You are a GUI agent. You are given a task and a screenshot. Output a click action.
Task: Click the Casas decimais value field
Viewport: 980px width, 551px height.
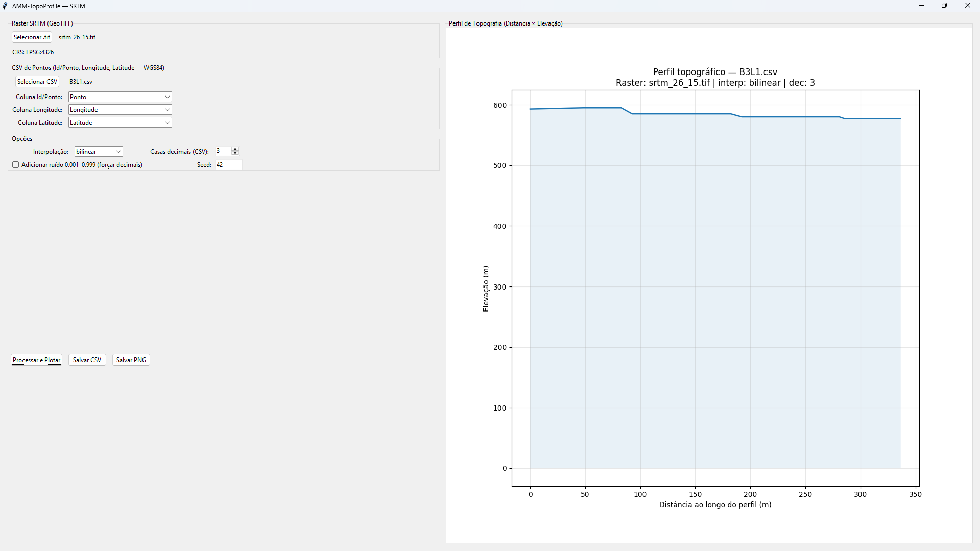tap(223, 151)
